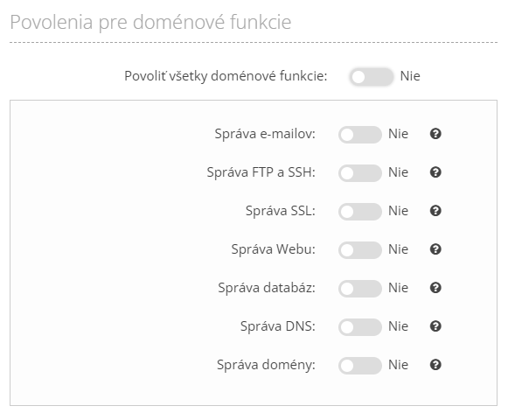The height and width of the screenshot is (420, 508).
Task: Toggle the Správa DNS switch
Action: [x=360, y=327]
